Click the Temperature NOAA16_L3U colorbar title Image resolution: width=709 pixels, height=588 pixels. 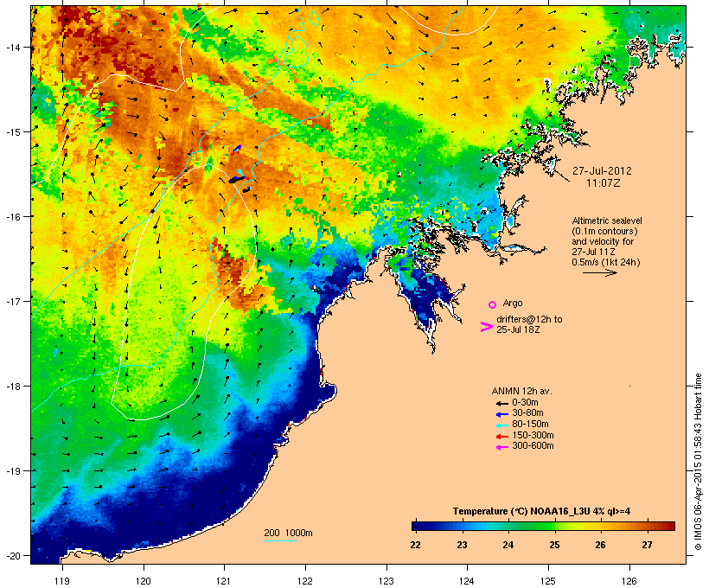pos(541,511)
